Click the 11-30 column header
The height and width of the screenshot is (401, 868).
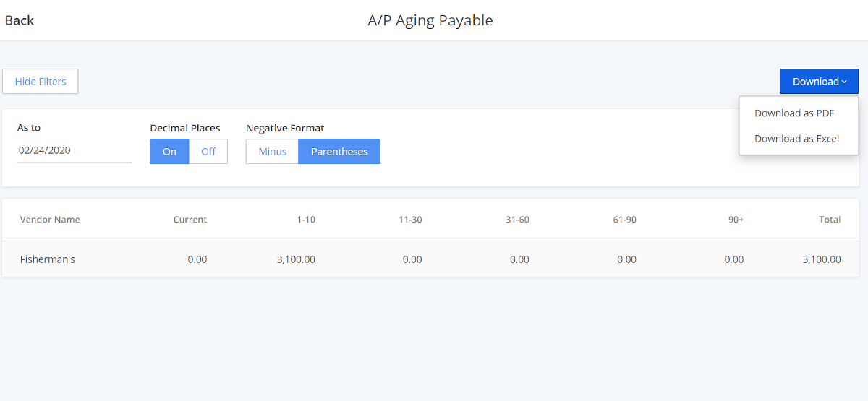(x=410, y=220)
